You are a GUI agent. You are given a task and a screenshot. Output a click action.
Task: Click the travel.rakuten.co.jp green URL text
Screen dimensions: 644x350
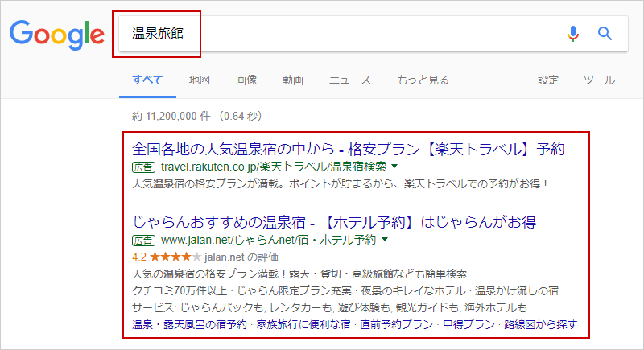click(274, 167)
